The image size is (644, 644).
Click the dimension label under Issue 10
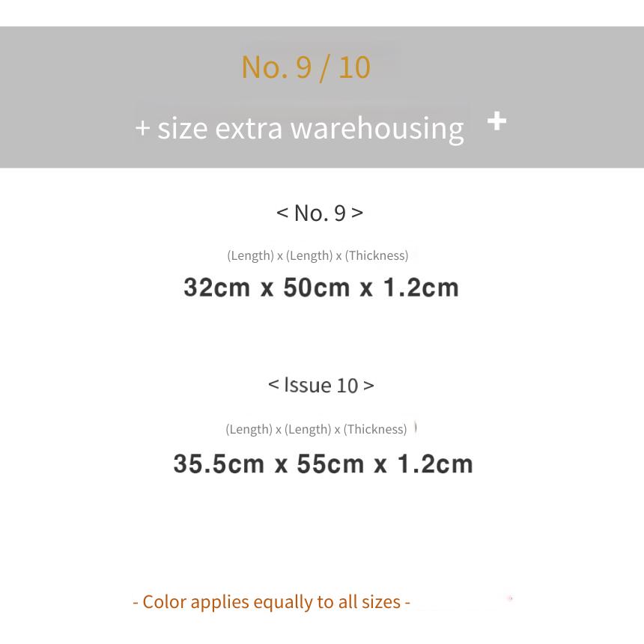[316, 429]
